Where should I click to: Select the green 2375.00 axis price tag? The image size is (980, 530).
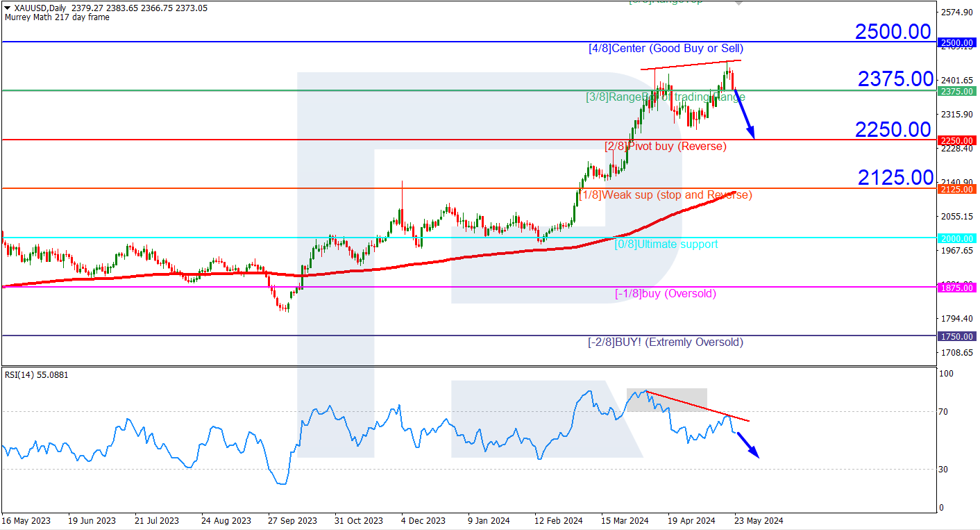(x=956, y=91)
